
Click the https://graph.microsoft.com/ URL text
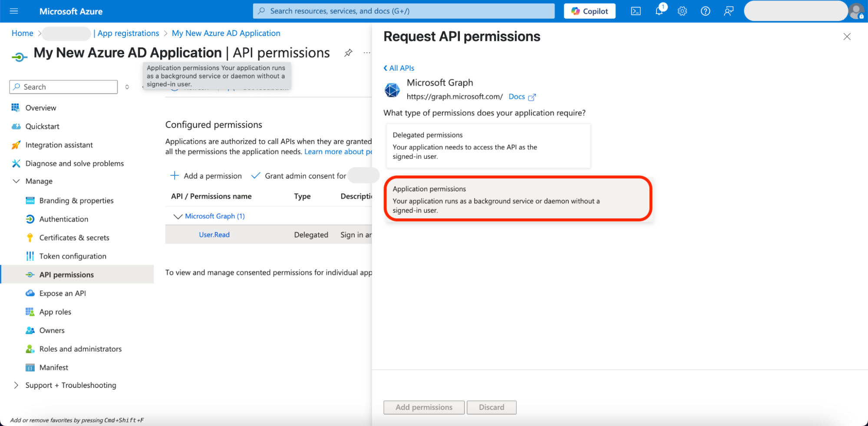[455, 97]
